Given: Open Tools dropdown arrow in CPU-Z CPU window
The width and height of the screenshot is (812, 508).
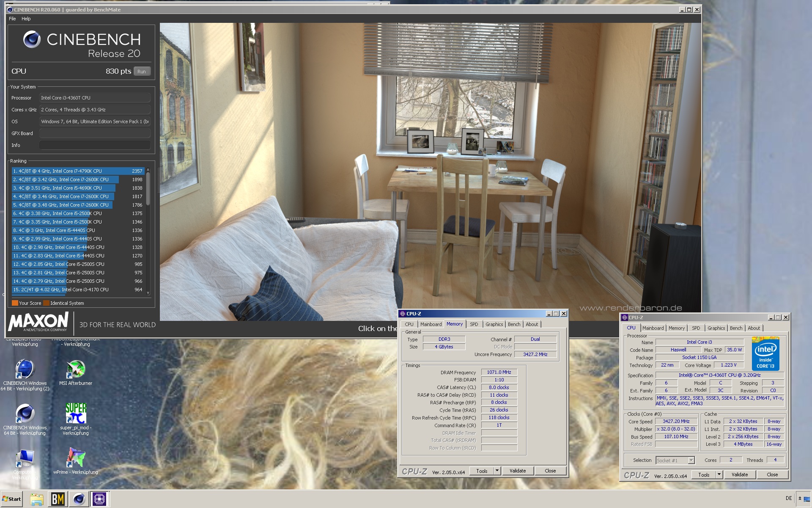Looking at the screenshot, I should coord(719,475).
